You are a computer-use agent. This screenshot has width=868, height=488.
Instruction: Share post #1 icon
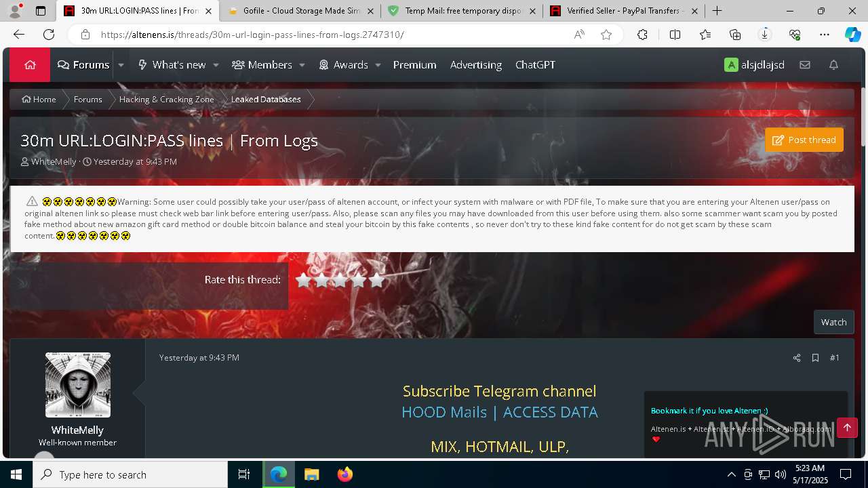point(797,358)
